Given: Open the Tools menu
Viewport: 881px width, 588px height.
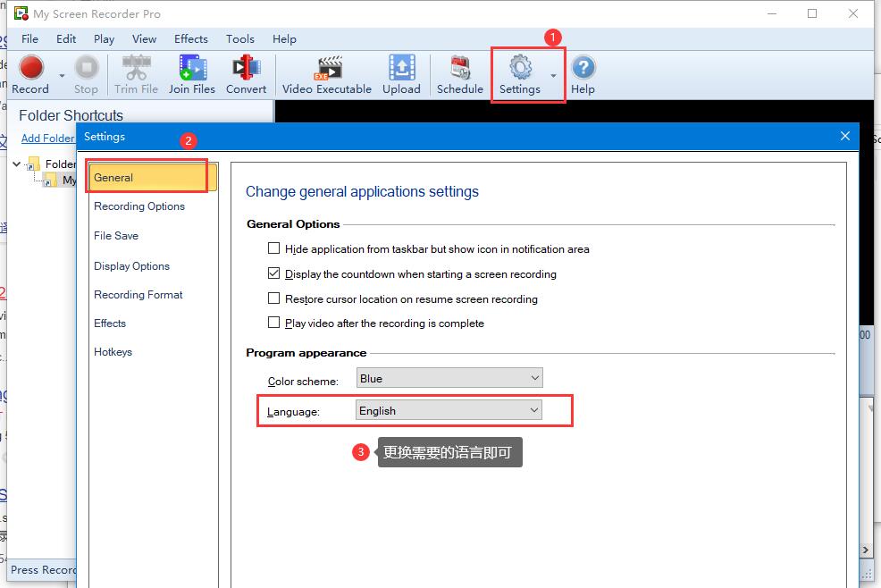Looking at the screenshot, I should pos(240,38).
